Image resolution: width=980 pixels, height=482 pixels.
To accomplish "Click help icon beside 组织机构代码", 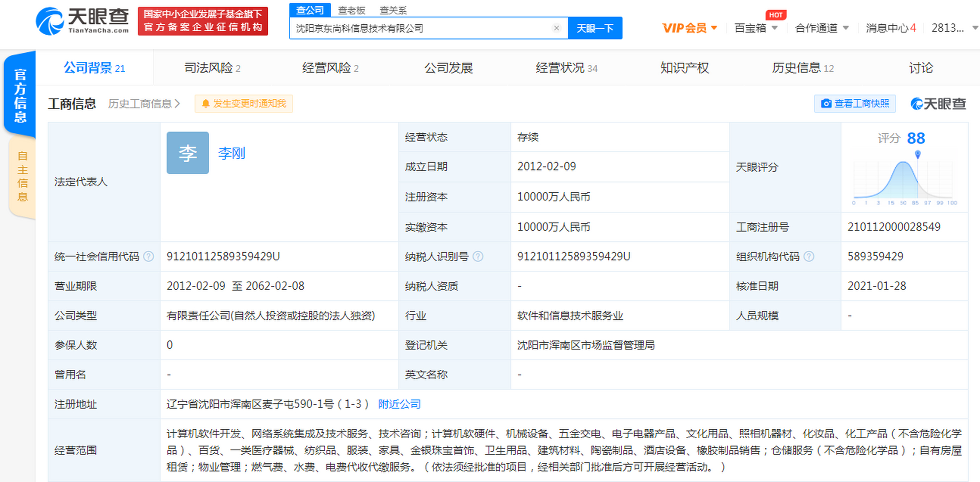I will [809, 256].
